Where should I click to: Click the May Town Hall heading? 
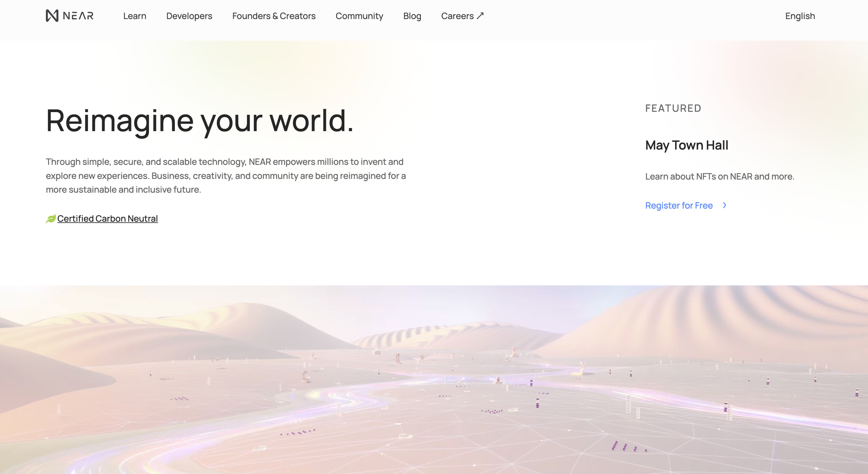tap(686, 145)
